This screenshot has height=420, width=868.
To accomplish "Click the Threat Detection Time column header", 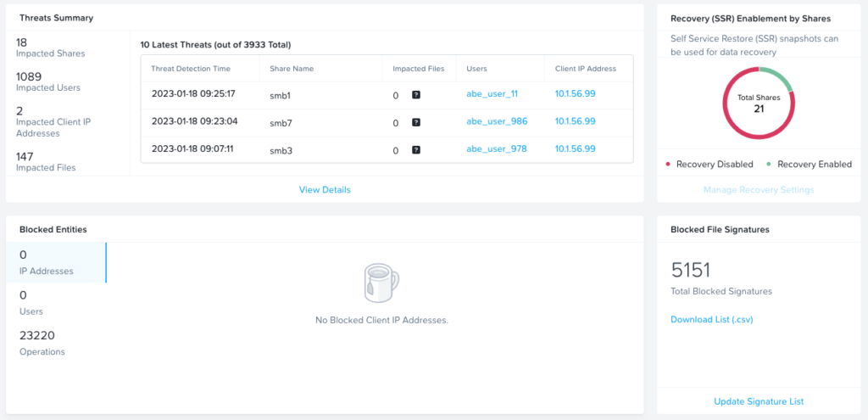I will coord(191,68).
